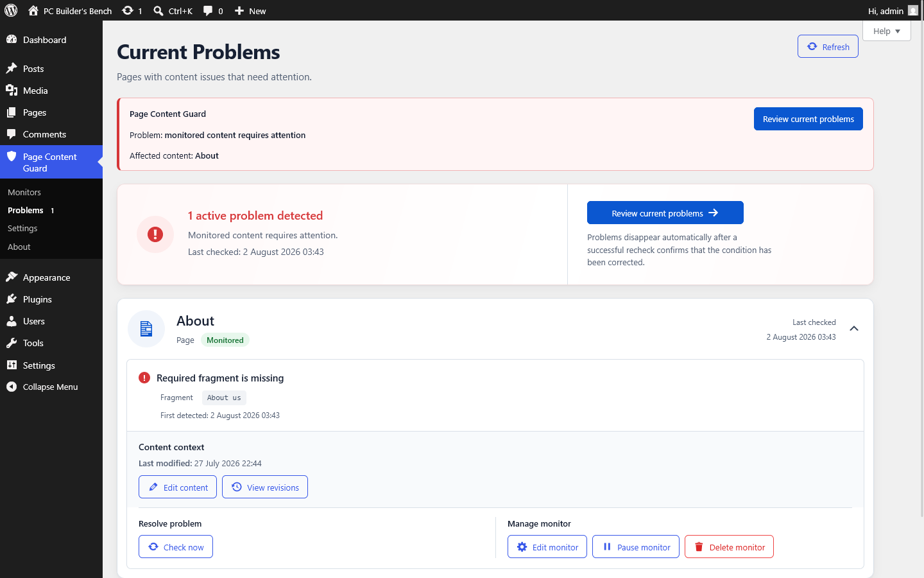Image resolution: width=924 pixels, height=578 pixels.
Task: Open Pages in sidebar
Action: click(51, 112)
